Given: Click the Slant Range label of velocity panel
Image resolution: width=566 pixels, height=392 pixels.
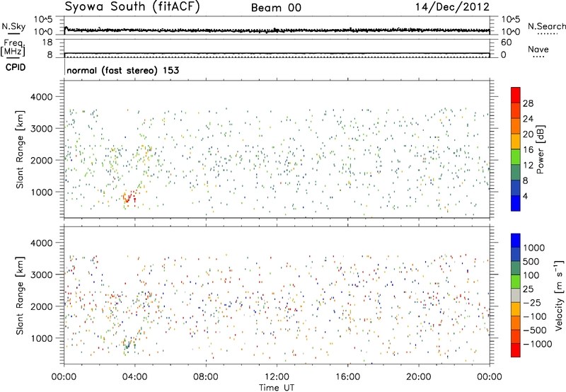Looking at the screenshot, I should click(20, 295).
